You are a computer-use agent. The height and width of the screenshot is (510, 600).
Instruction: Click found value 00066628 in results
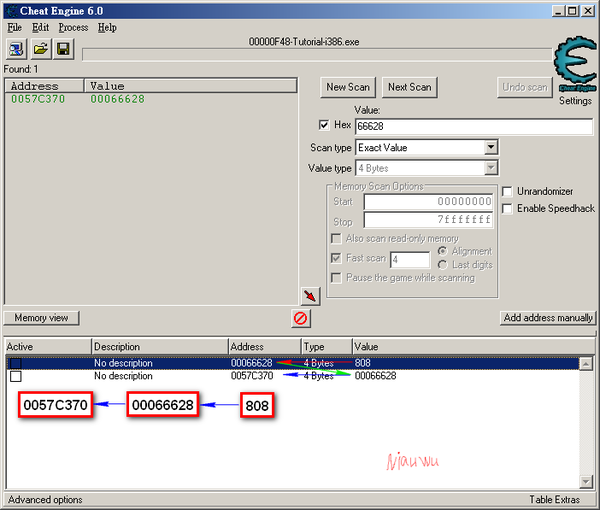(117, 99)
